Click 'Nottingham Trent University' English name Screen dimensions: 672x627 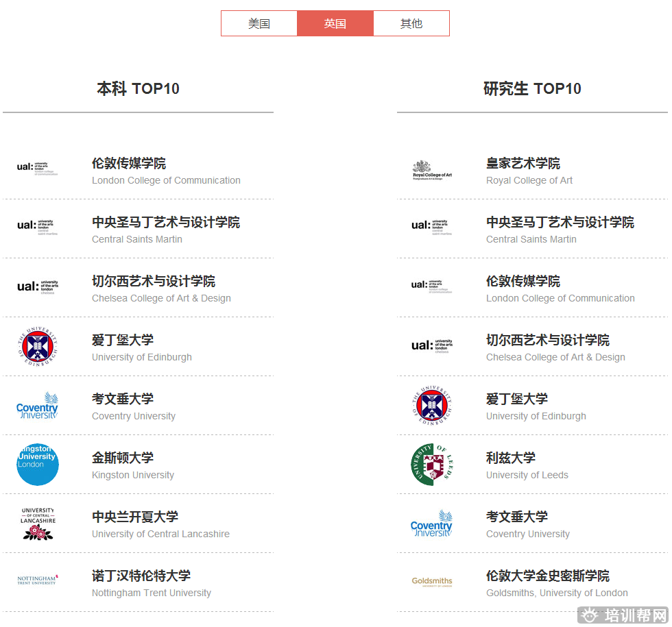point(152,593)
